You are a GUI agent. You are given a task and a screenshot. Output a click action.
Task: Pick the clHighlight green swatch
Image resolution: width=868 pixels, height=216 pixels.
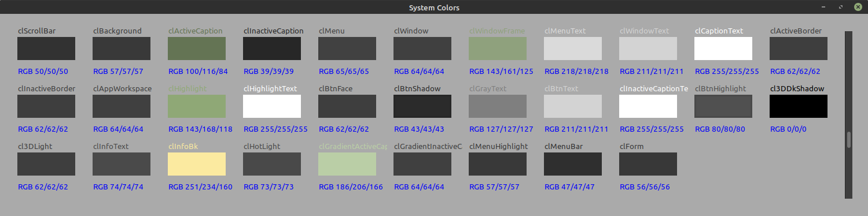[197, 106]
